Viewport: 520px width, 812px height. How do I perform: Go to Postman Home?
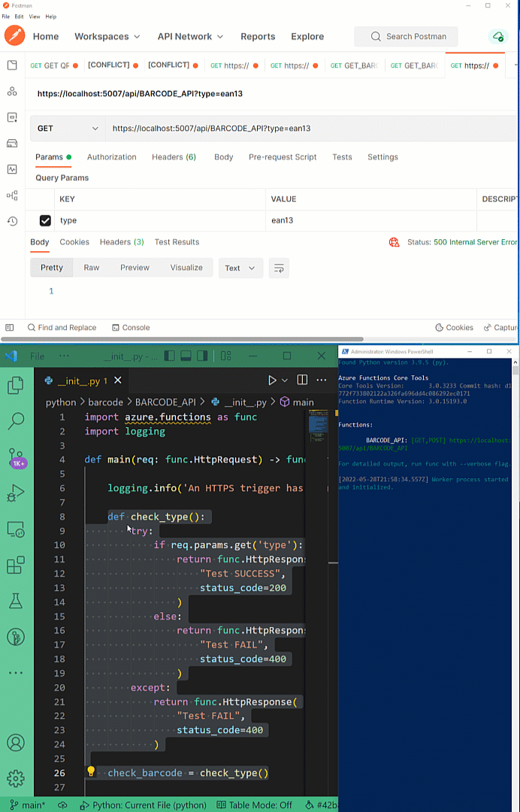(46, 37)
